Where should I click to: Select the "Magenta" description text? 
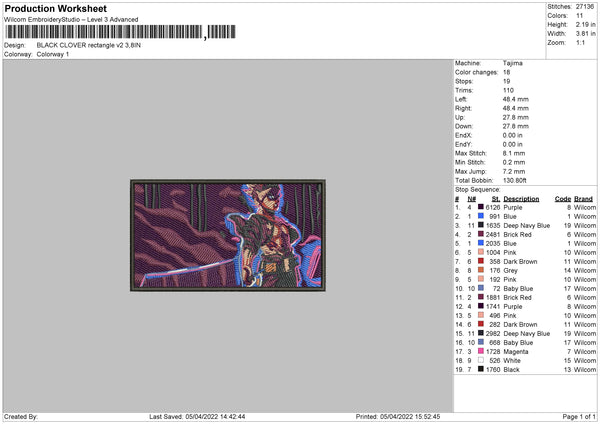[x=516, y=352]
